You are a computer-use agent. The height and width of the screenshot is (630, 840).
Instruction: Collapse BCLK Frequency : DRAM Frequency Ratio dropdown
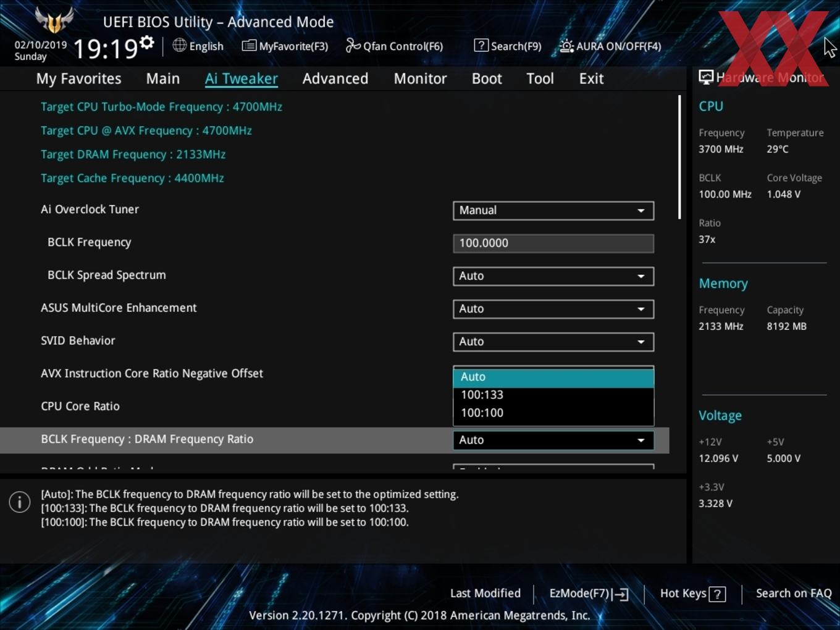pyautogui.click(x=553, y=440)
